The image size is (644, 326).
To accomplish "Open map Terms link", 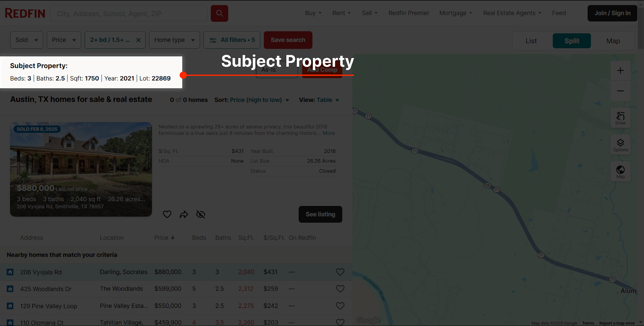I will [x=588, y=323].
